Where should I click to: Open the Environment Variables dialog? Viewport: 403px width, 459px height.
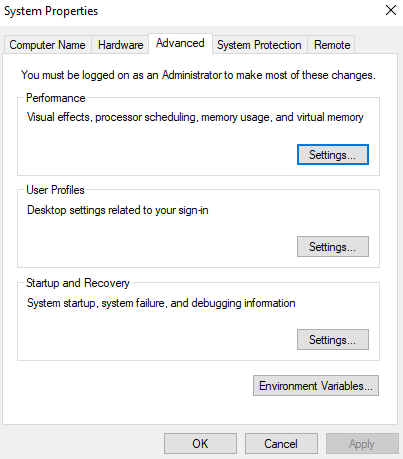coord(316,386)
